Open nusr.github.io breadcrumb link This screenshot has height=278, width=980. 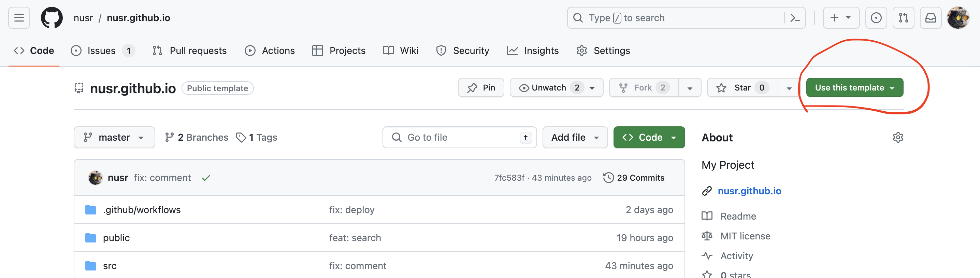[x=139, y=18]
